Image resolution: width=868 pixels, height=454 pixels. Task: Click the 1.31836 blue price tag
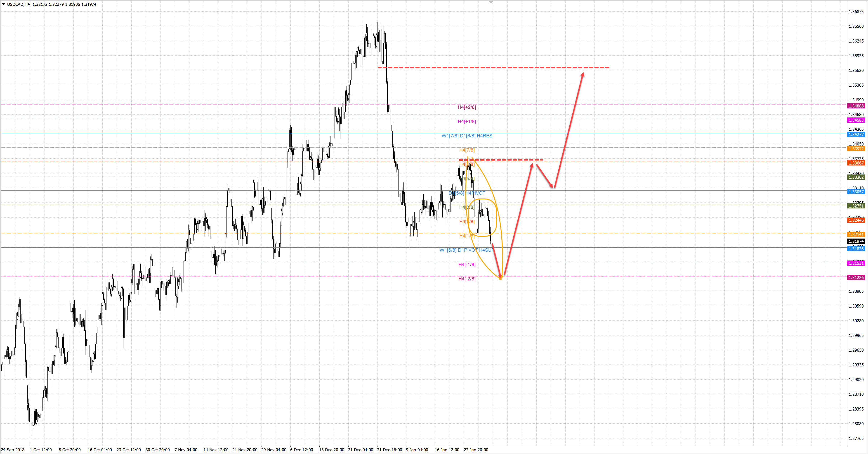pos(856,249)
